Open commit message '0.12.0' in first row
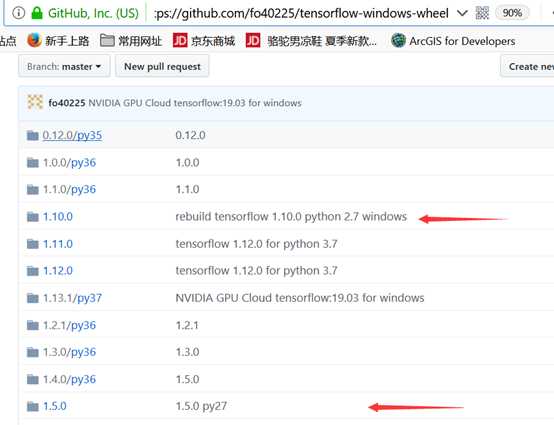Viewport: 554px width, 425px height. 190,135
